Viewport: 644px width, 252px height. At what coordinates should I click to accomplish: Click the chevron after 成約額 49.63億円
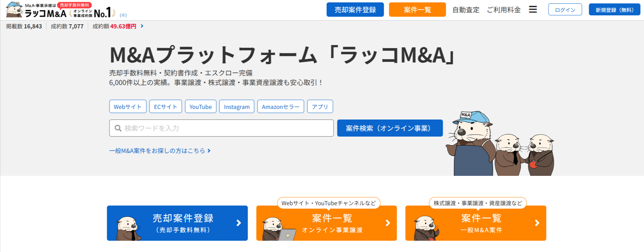[142, 26]
